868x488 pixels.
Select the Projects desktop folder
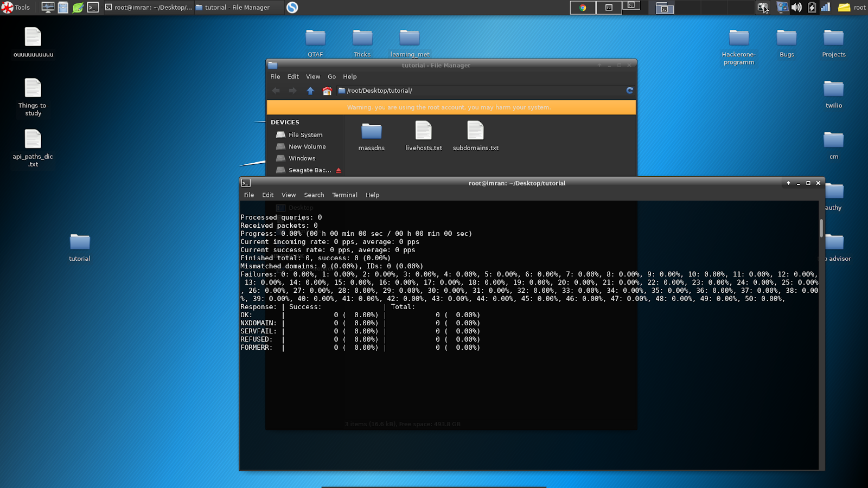[834, 43]
